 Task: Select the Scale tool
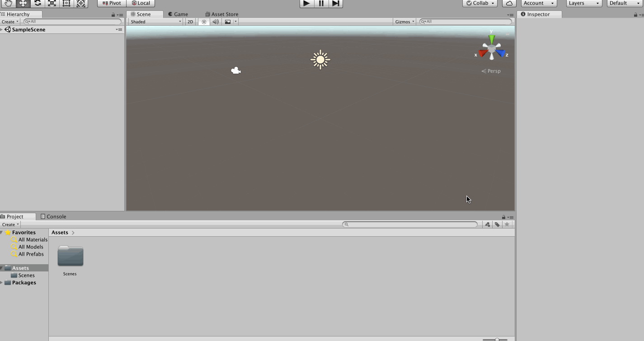[x=52, y=3]
